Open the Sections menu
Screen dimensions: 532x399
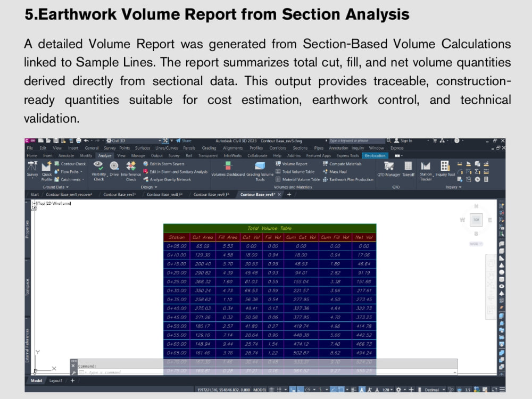[300, 148]
